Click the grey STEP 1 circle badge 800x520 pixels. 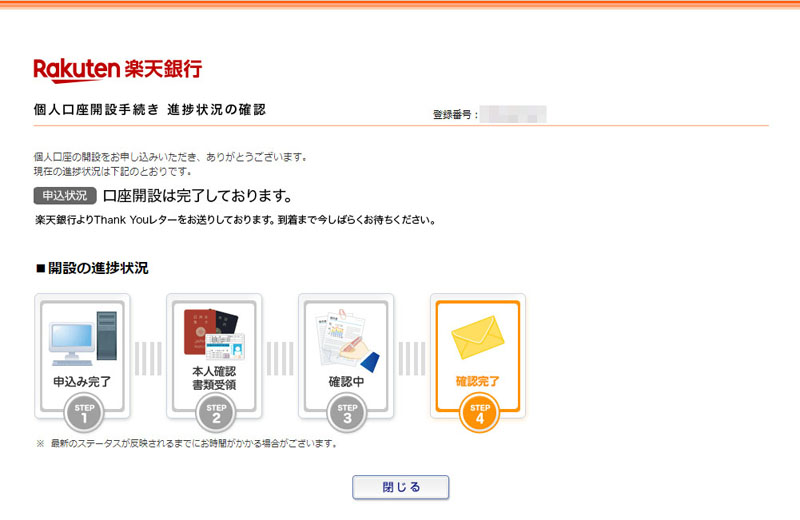point(83,412)
